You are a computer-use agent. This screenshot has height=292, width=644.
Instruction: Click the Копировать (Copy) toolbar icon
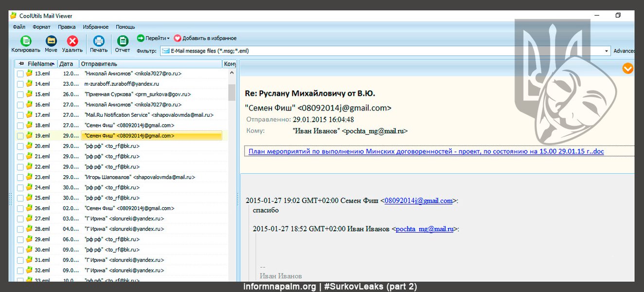coord(26,41)
